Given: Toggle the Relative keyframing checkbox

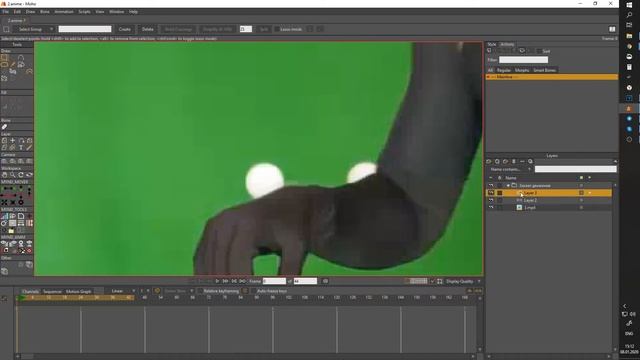Looking at the screenshot, I should click(x=200, y=291).
